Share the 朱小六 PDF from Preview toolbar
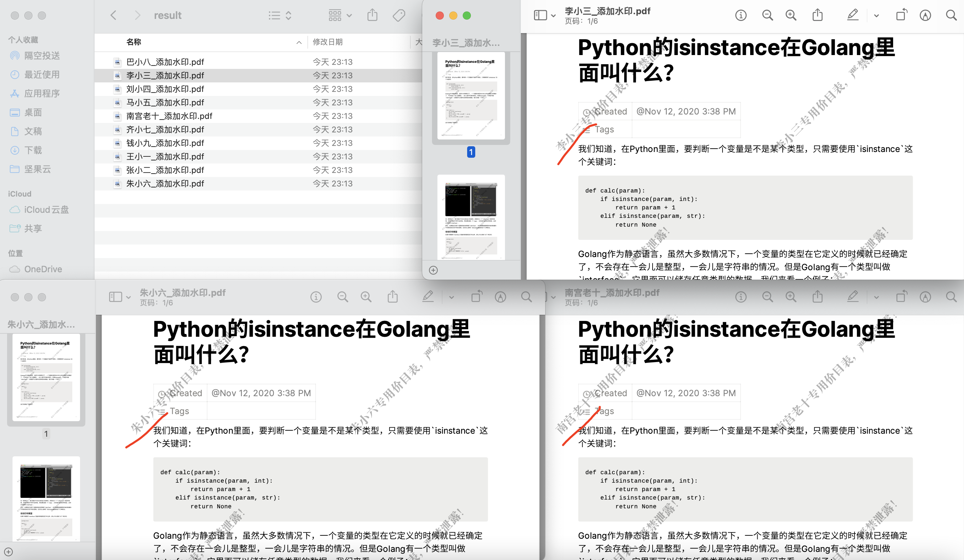Screen dimensions: 964x560 tap(392, 297)
